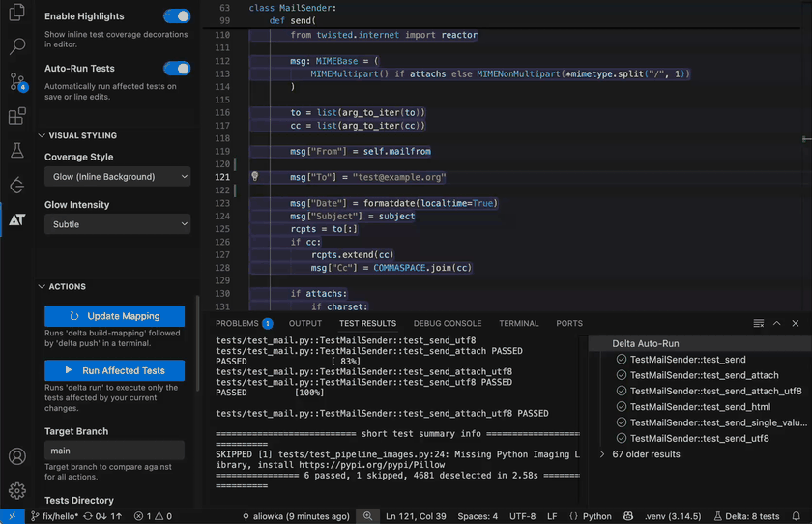Select TestMailSender::test_send_attach_utf8 result

coord(715,391)
